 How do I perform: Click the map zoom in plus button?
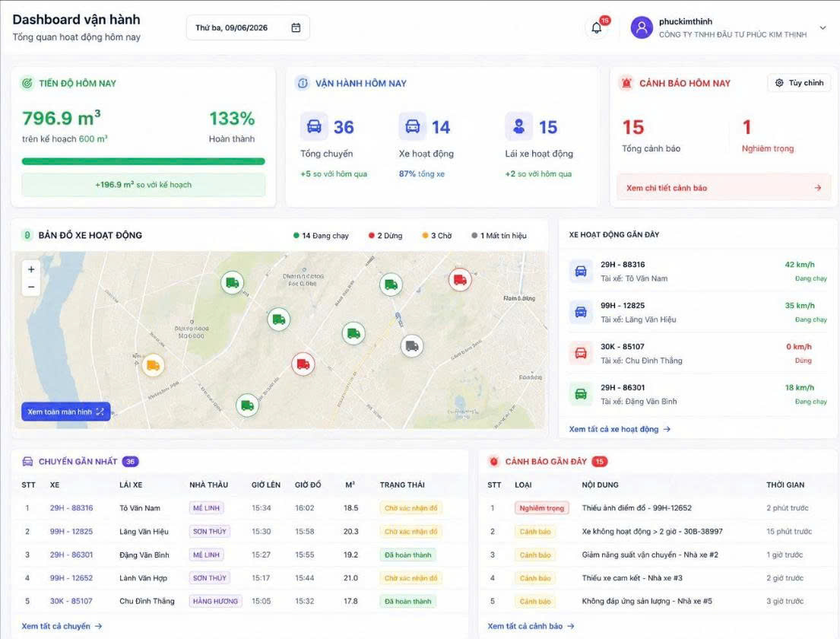(x=31, y=269)
